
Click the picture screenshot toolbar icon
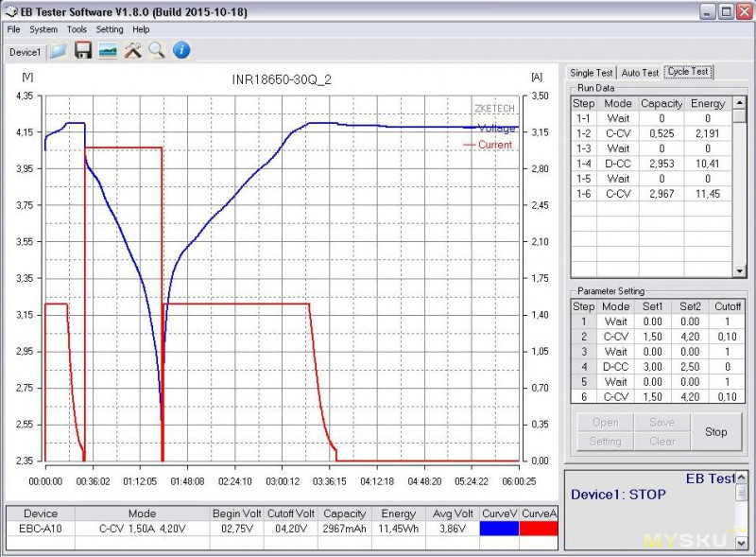108,51
